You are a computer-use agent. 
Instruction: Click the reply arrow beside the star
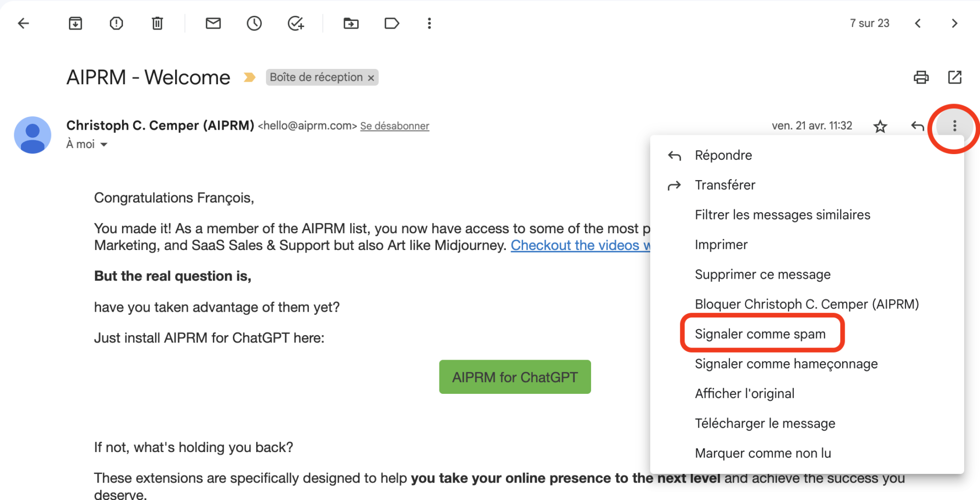917,126
